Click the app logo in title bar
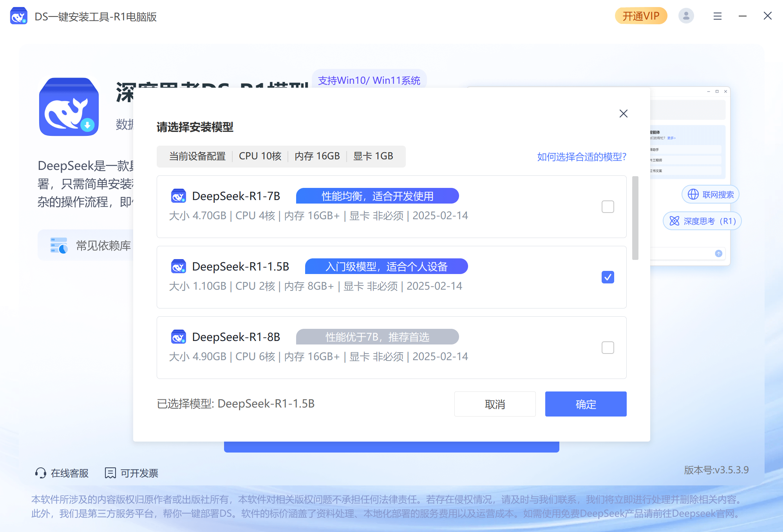Image resolution: width=783 pixels, height=532 pixels. click(18, 16)
